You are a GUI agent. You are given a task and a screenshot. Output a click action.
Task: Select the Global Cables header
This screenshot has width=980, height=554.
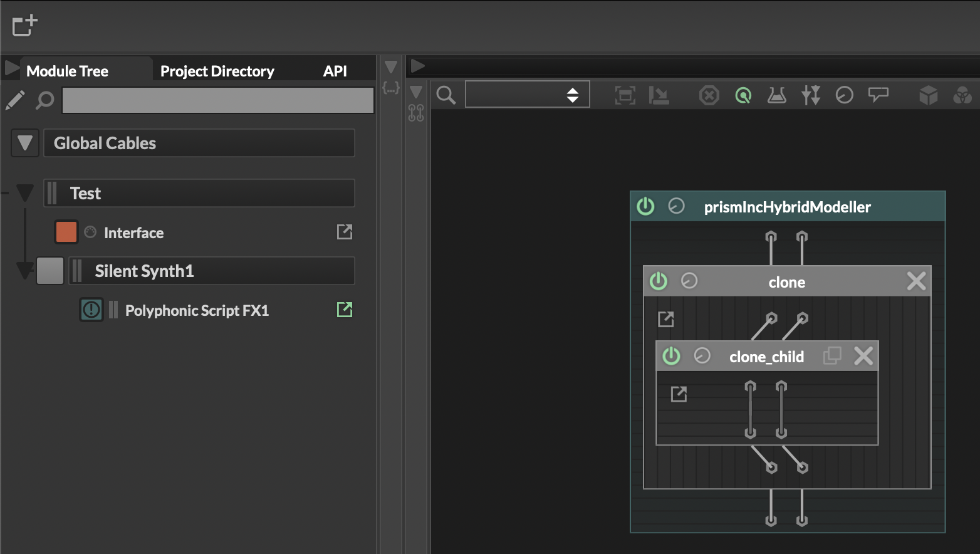coord(199,143)
